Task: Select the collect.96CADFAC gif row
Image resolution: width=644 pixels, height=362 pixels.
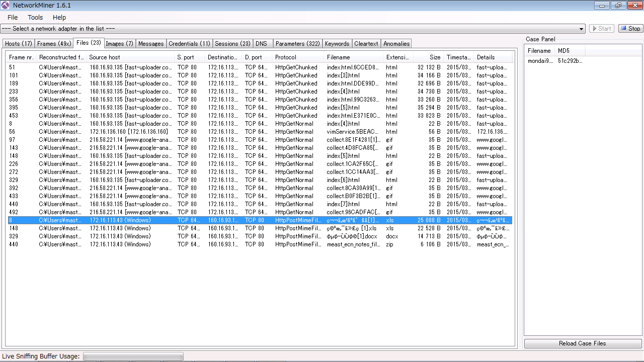Action: 260,212
